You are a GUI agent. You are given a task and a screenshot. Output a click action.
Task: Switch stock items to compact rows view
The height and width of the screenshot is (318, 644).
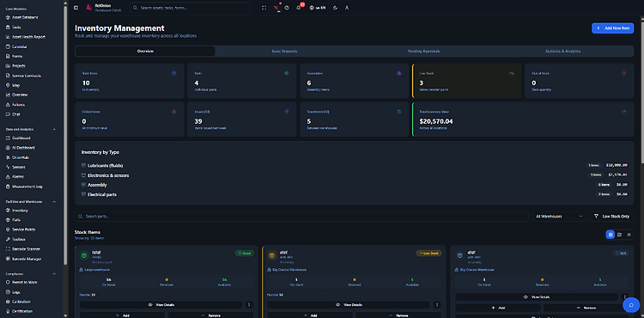pos(629,235)
